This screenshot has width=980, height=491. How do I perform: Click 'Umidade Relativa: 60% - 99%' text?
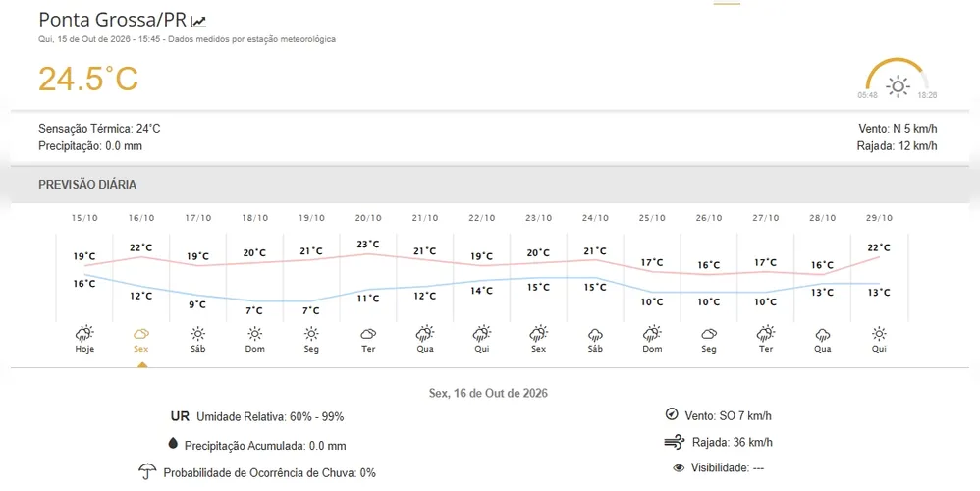(270, 416)
